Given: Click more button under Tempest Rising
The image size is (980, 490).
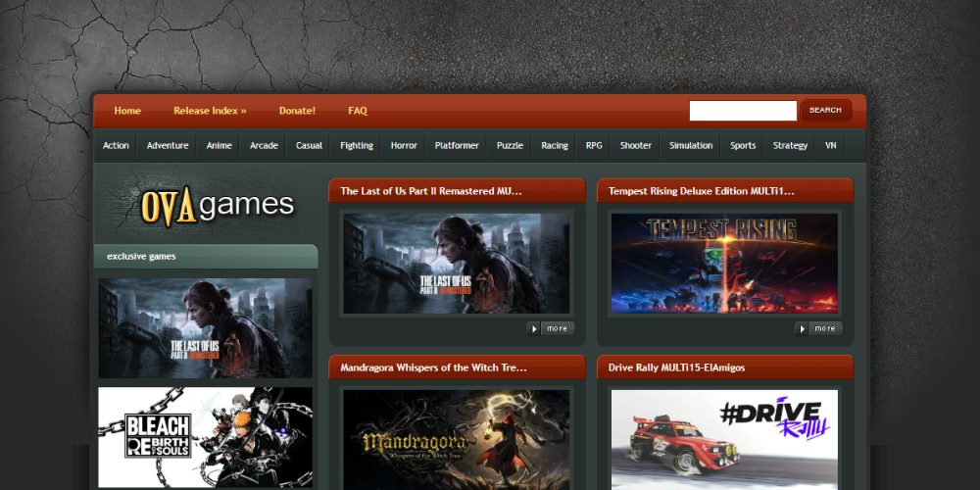Looking at the screenshot, I should pyautogui.click(x=818, y=328).
